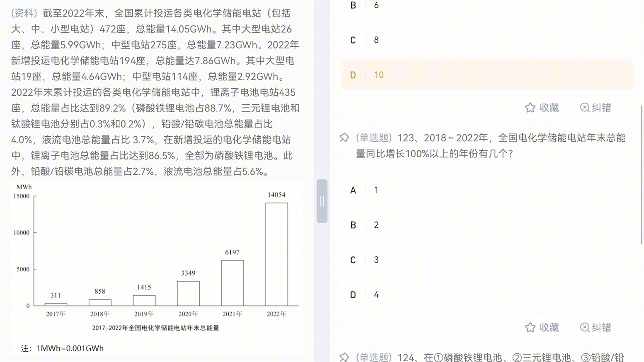Click the panel divider drag handle
The width and height of the screenshot is (644, 362).
point(322,201)
